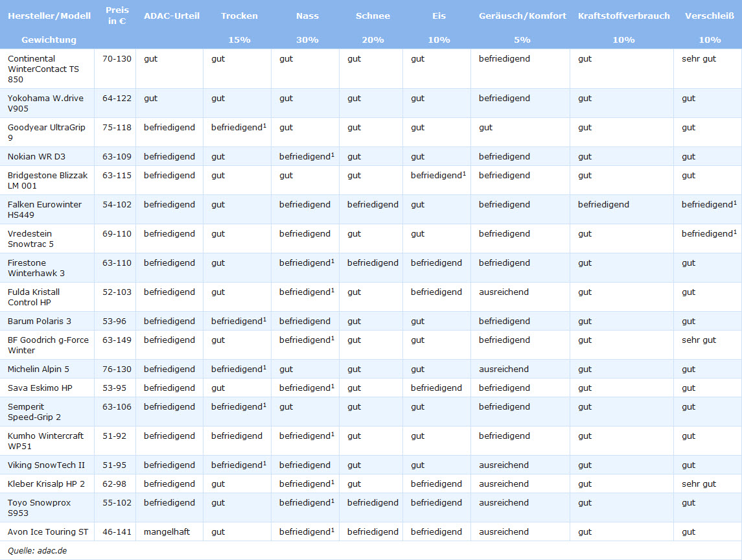Click Semperit Speed-Grip 2 model name
Screen dimensions: 742x560
pyautogui.click(x=34, y=412)
